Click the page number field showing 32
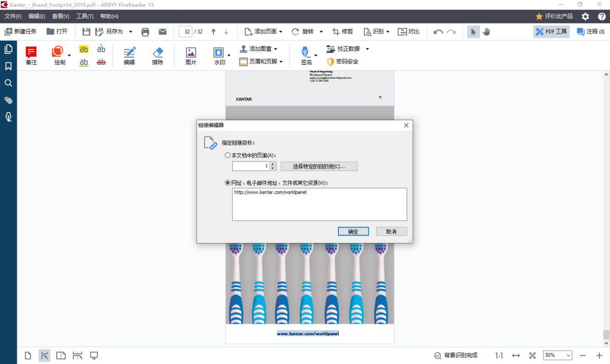 [187, 32]
